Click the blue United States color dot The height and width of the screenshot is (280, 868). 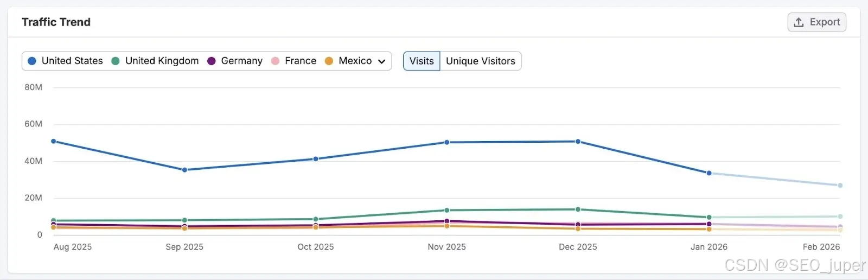(x=32, y=61)
